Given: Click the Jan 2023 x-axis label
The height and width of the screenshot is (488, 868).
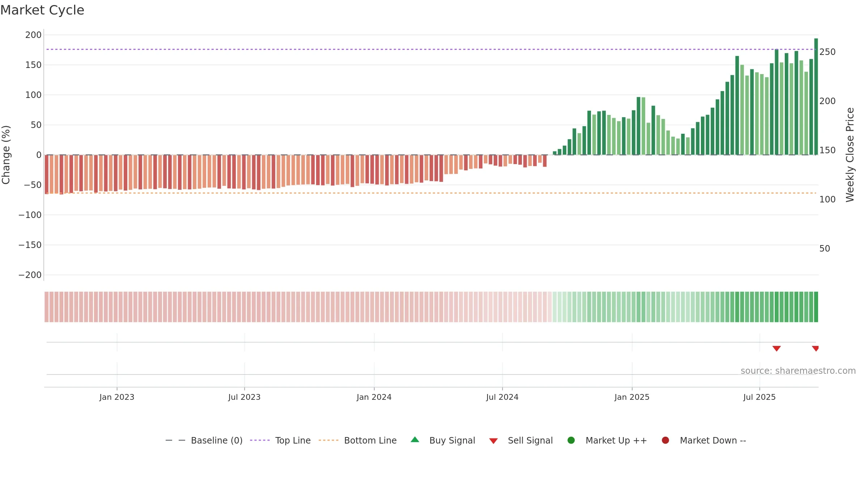Looking at the screenshot, I should coord(117,397).
